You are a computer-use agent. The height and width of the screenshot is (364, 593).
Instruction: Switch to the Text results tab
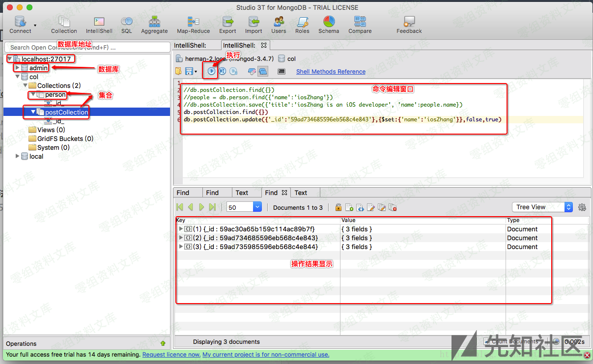point(242,193)
